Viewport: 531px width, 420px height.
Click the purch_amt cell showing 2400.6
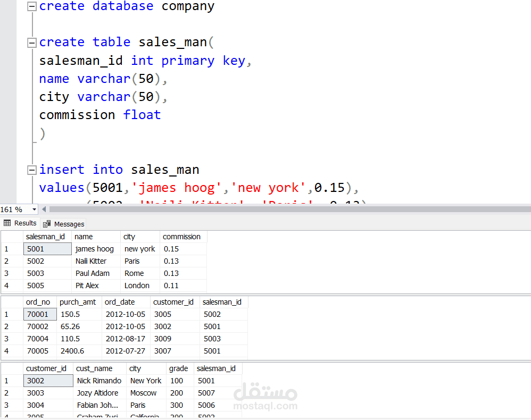72,351
